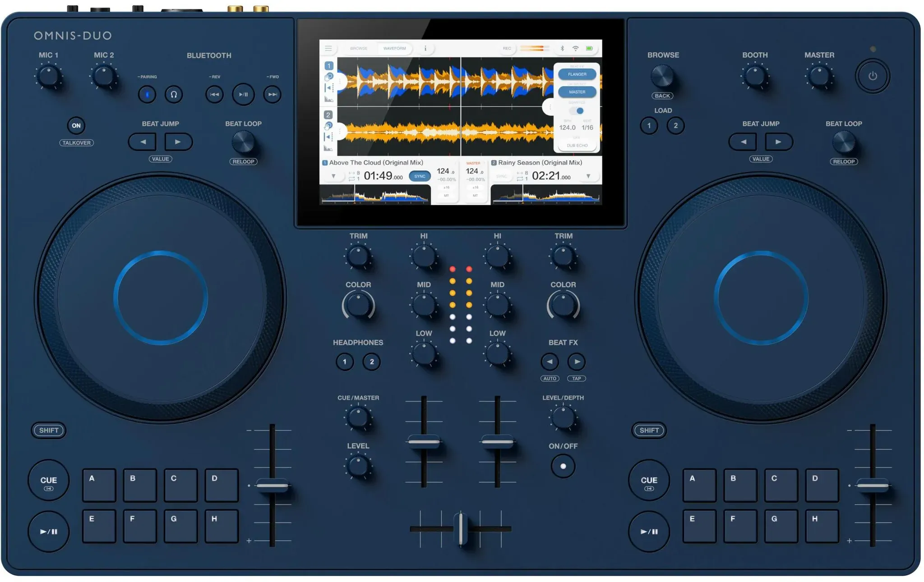924x582 pixels.
Task: Open the DUB ECHO effect selector
Action: (577, 146)
